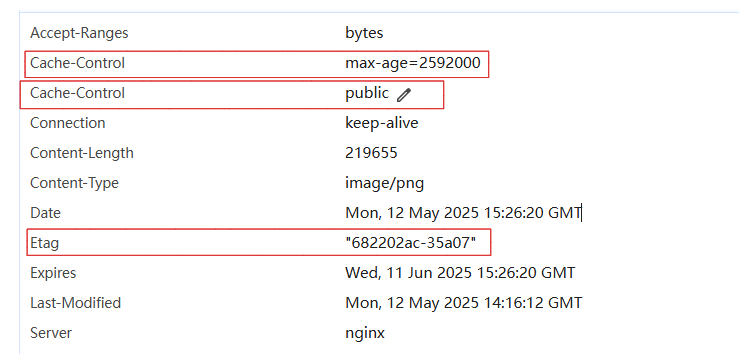Select the Server header name
The width and height of the screenshot is (749, 364).
51,333
